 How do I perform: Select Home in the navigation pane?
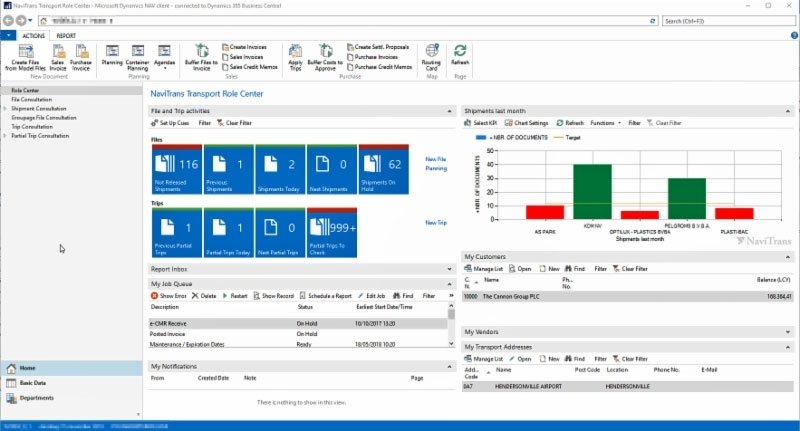[71, 368]
